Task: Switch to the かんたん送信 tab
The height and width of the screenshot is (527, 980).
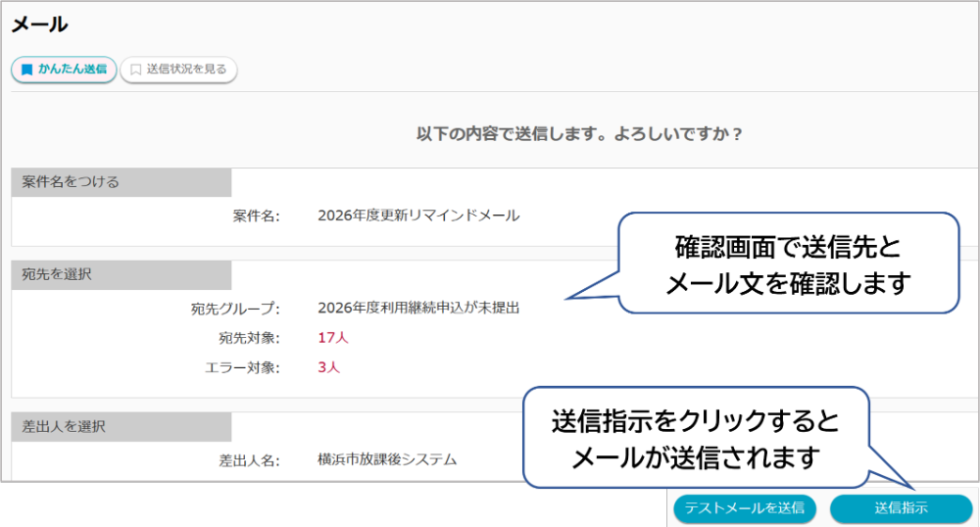Action: click(x=65, y=70)
